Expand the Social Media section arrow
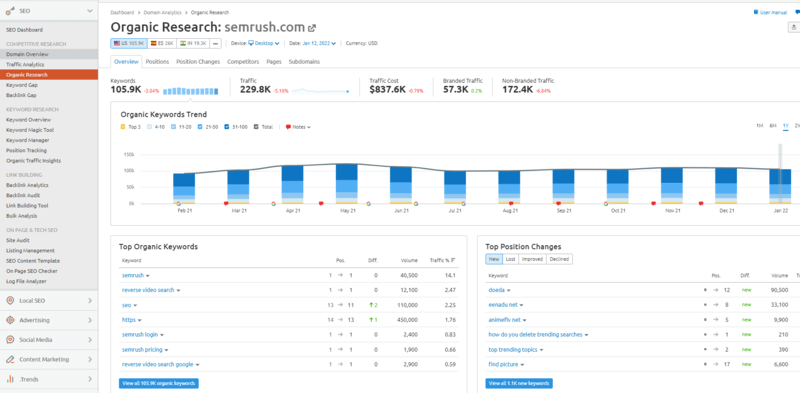 (90, 339)
